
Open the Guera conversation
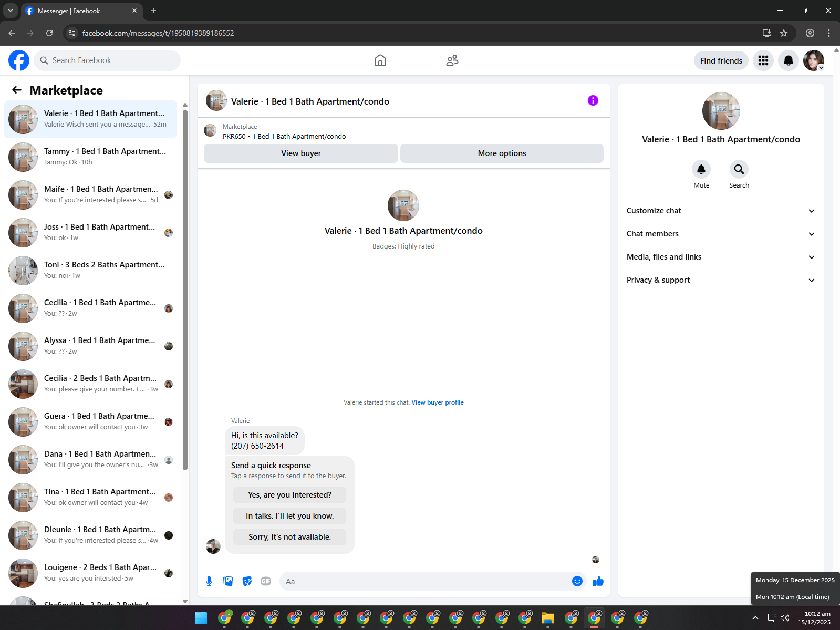click(90, 422)
